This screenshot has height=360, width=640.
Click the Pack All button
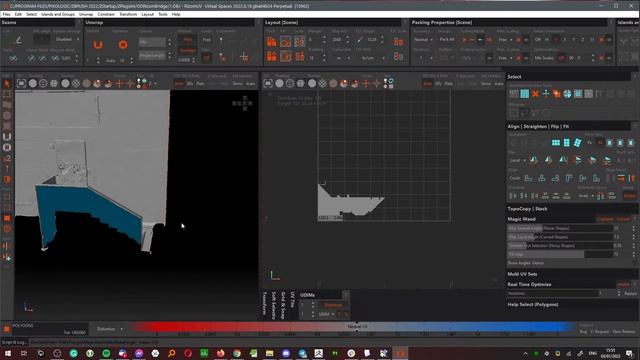coord(447,40)
